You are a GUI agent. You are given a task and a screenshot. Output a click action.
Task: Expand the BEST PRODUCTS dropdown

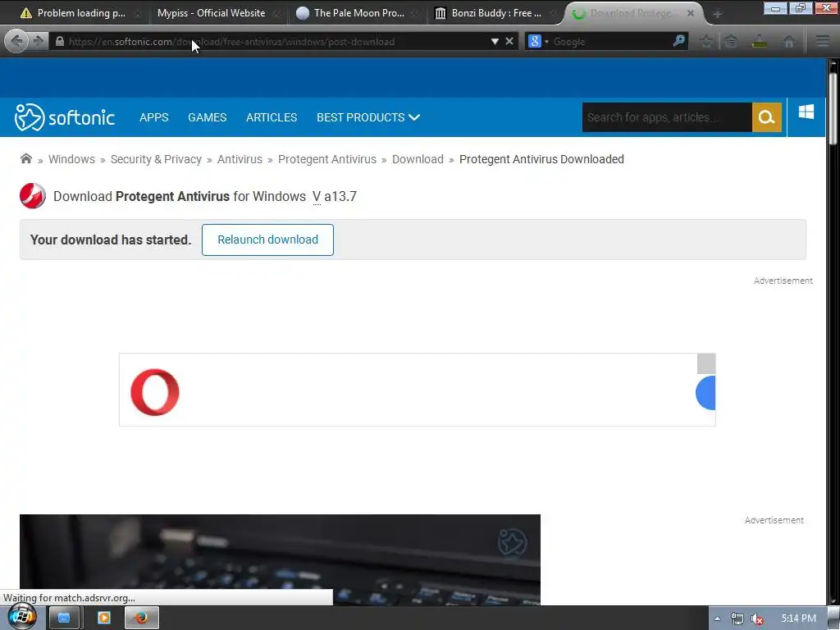(x=368, y=117)
